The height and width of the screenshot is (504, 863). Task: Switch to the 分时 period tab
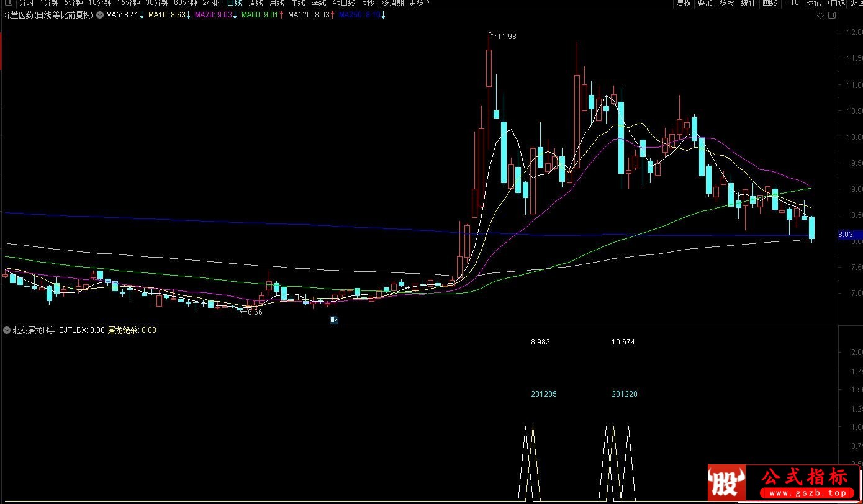pyautogui.click(x=26, y=2)
